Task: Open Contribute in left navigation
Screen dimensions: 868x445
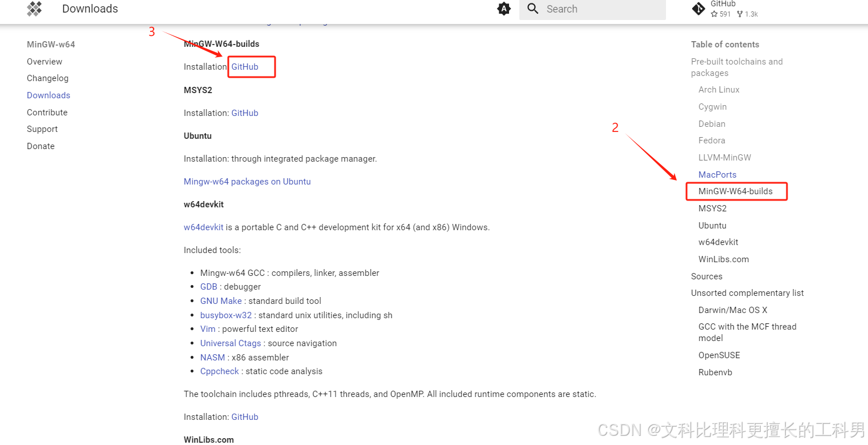Action: pos(47,113)
